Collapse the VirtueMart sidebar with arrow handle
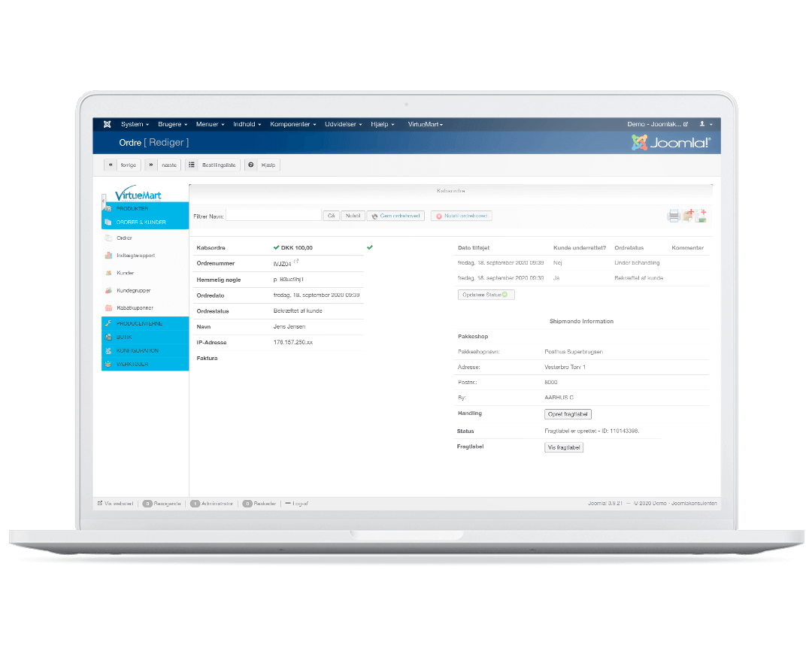This screenshot has width=812, height=648. [104, 200]
